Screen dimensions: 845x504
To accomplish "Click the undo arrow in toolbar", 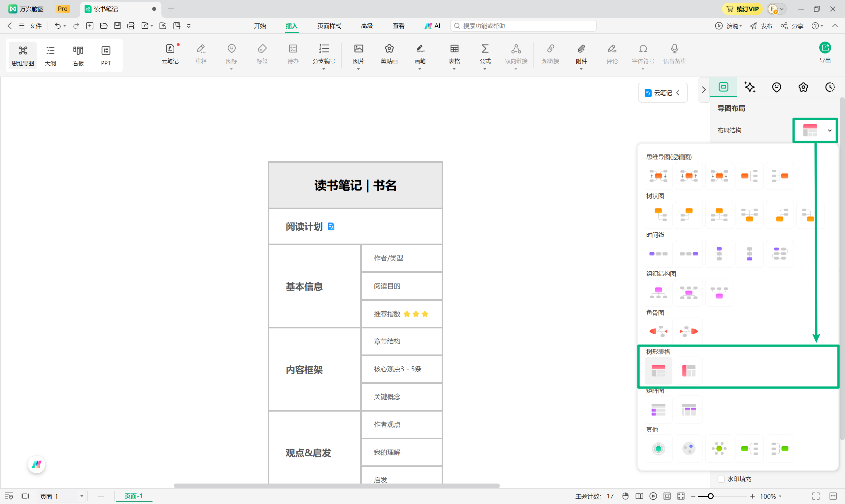I will (x=58, y=26).
